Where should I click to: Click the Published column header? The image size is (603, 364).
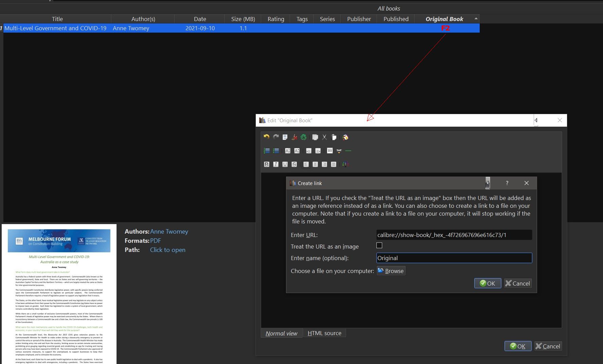coord(396,19)
